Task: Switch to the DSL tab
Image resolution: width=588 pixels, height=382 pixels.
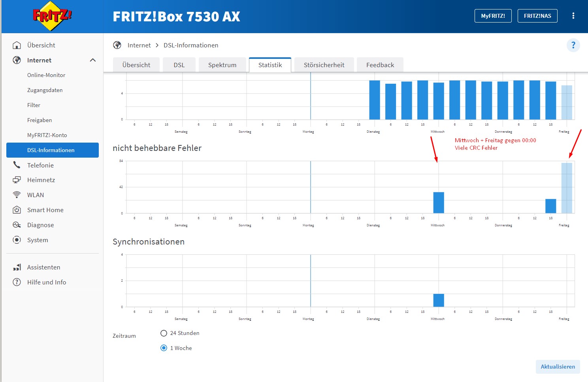Action: (x=179, y=65)
